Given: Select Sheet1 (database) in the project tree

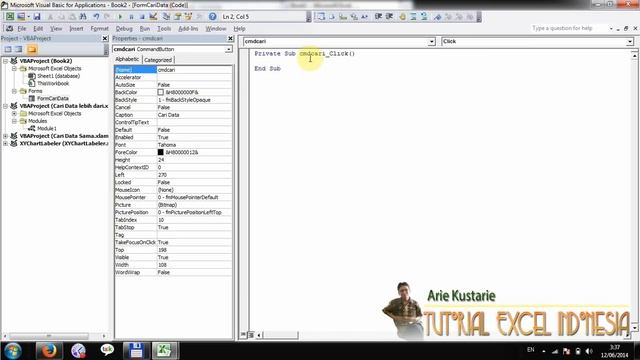Looking at the screenshot, I should point(58,76).
